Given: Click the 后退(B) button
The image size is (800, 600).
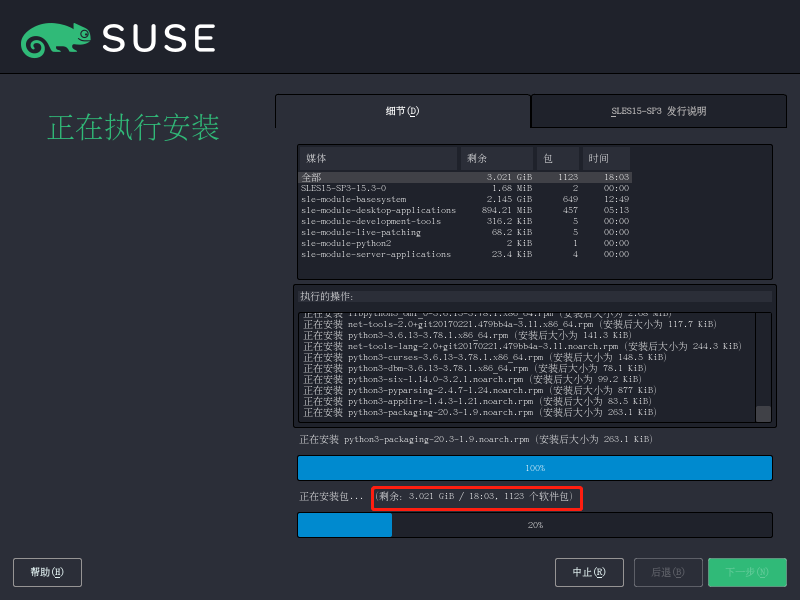Looking at the screenshot, I should point(668,572).
